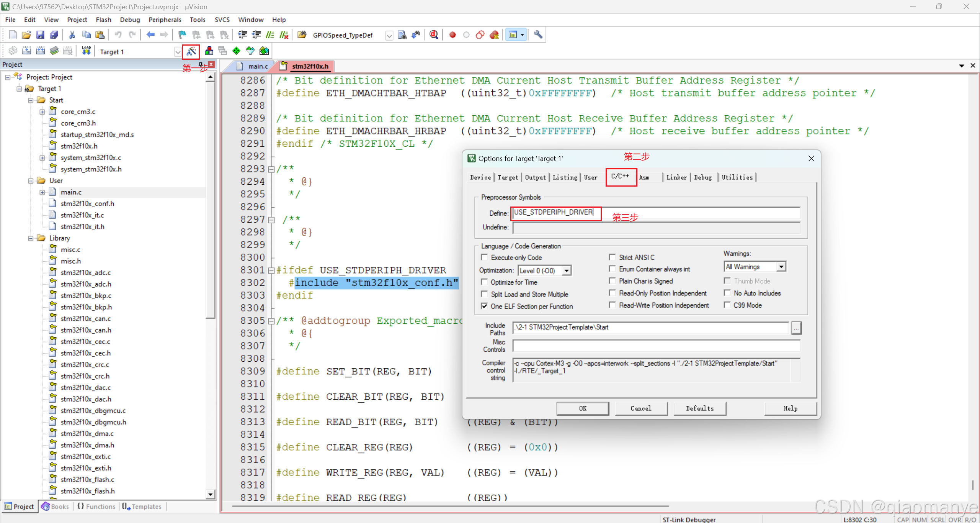
Task: Click the Manage Project Items colored blocks icon
Action: (209, 51)
